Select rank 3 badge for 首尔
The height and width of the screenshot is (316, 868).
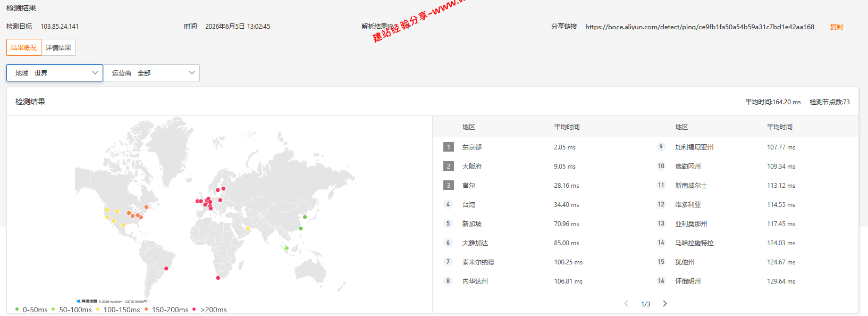[449, 185]
